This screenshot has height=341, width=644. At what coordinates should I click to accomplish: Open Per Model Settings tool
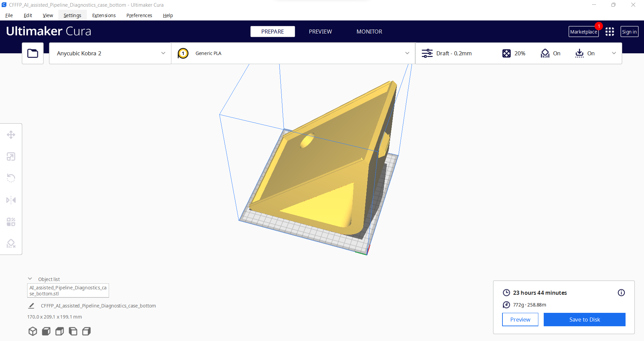[11, 222]
